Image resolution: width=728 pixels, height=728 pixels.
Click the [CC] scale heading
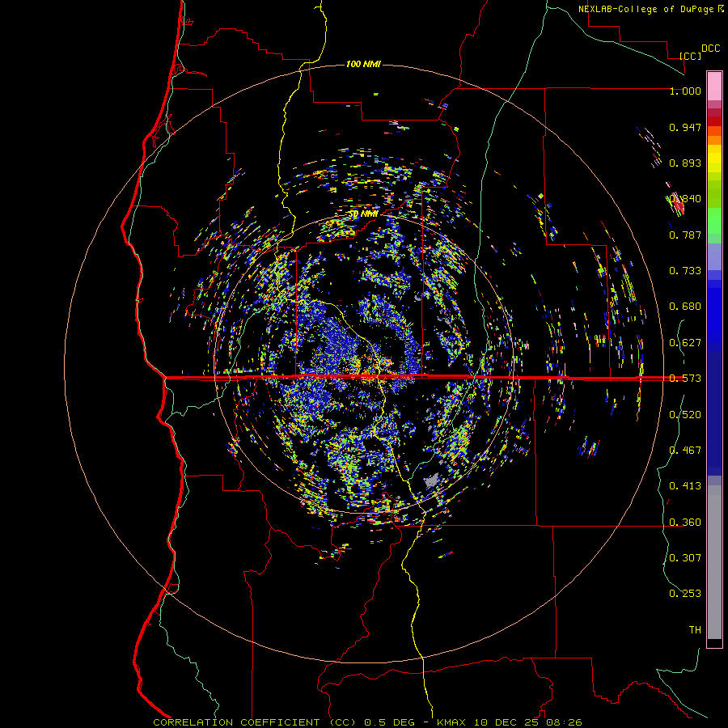[690, 56]
